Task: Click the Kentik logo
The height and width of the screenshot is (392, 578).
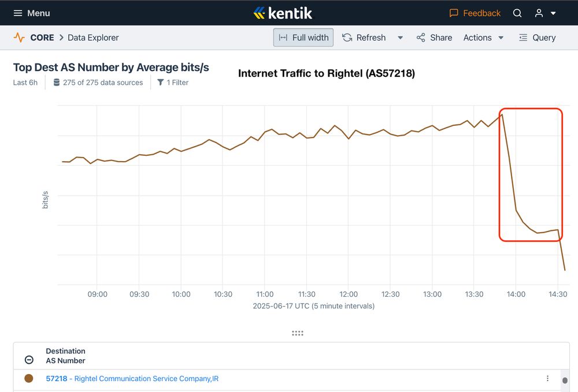Action: [x=283, y=13]
